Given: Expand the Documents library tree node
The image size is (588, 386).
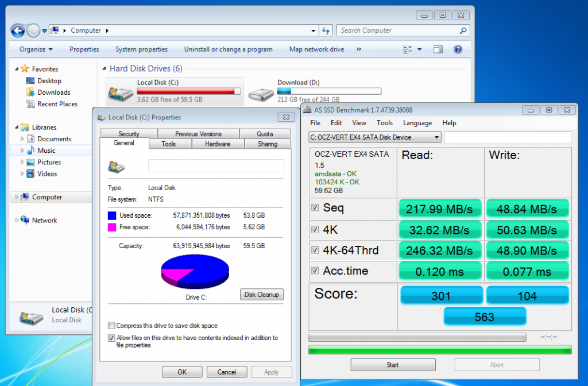Looking at the screenshot, I should (x=22, y=139).
